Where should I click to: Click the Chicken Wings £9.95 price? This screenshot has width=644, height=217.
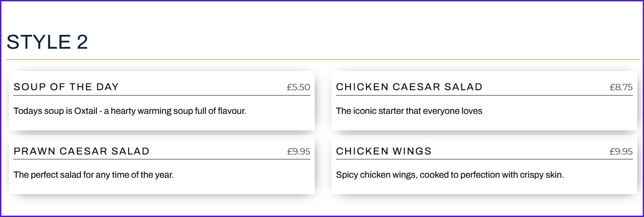tap(621, 152)
